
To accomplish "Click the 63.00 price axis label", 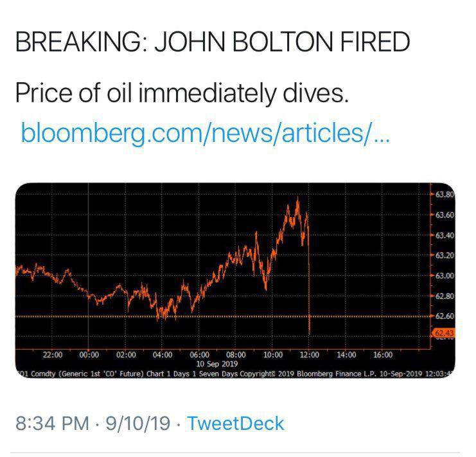I will (x=445, y=276).
